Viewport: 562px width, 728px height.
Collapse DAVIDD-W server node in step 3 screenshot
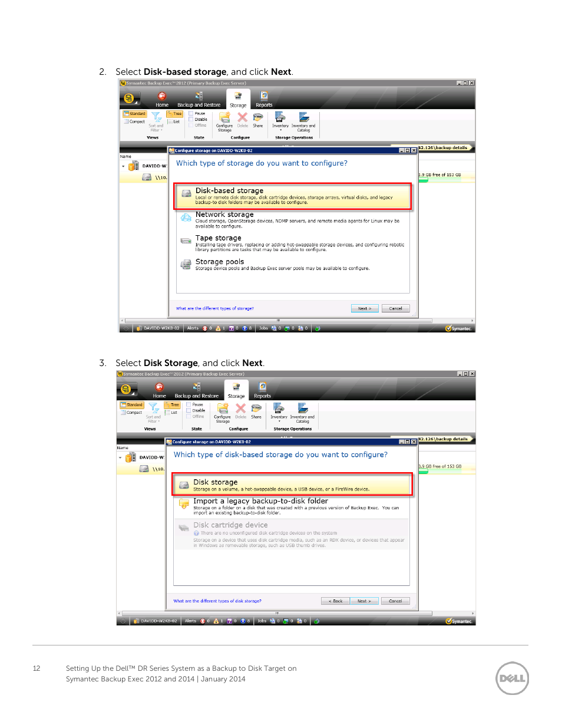point(120,457)
